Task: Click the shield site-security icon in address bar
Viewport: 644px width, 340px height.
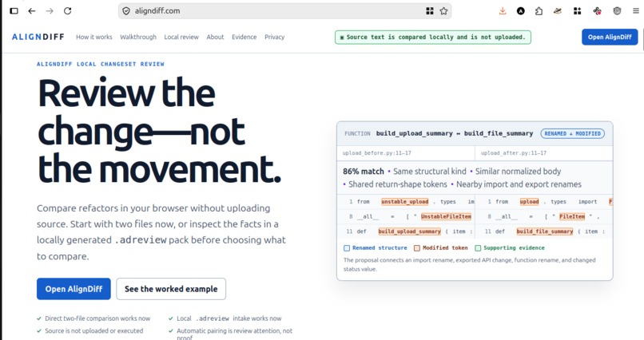Action: coord(126,11)
